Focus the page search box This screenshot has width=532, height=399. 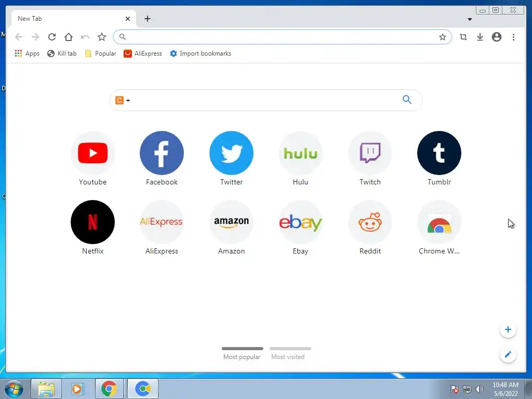pos(265,100)
